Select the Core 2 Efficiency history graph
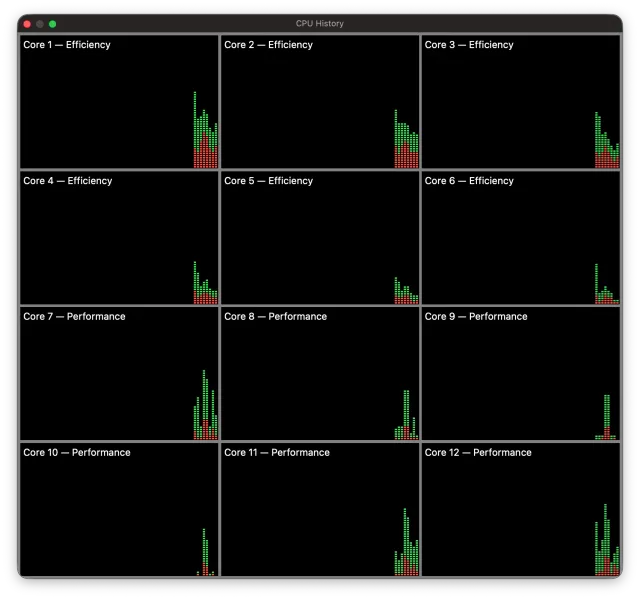The image size is (640, 599). click(x=319, y=102)
